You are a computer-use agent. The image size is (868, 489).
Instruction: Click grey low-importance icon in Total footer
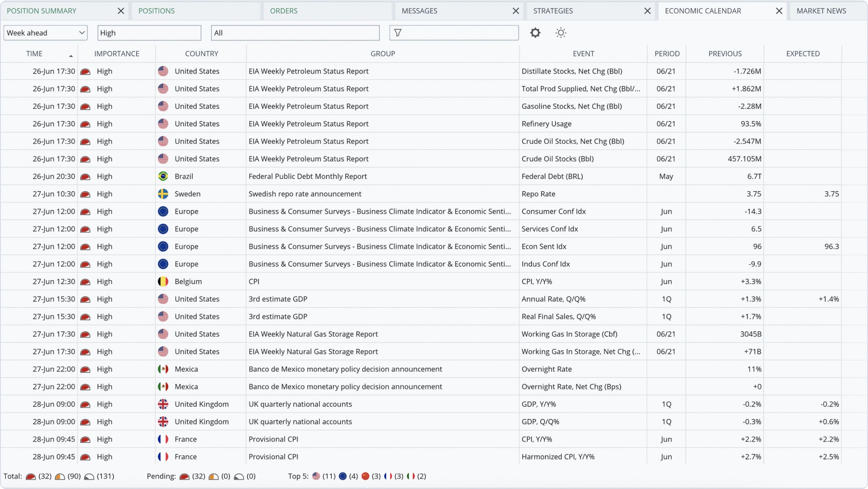pos(89,477)
